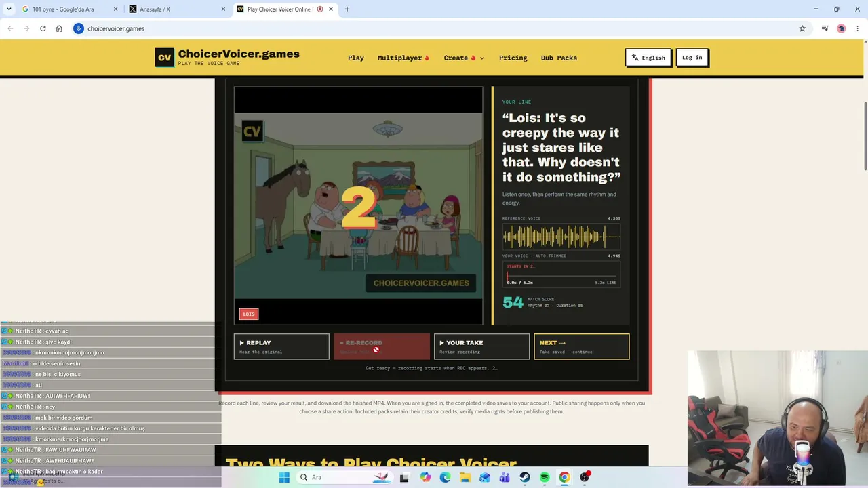
Task: Click the CV watermark badge in the video
Action: click(x=252, y=131)
